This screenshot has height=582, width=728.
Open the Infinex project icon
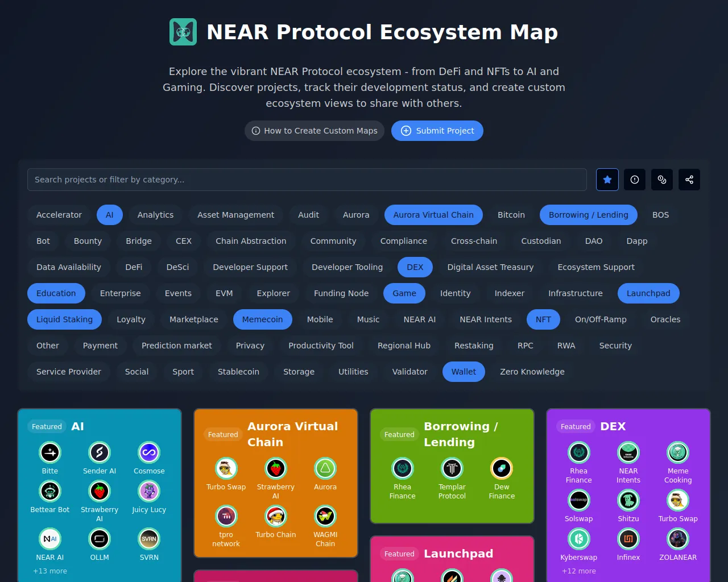628,539
